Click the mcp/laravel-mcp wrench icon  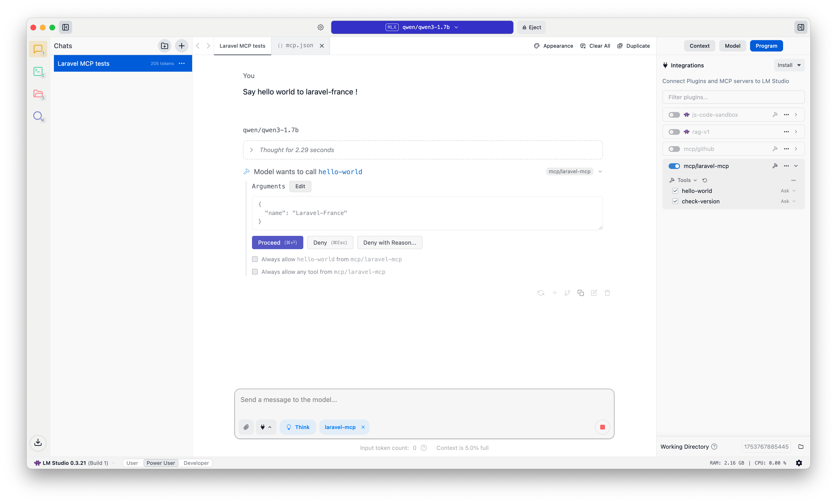point(775,166)
